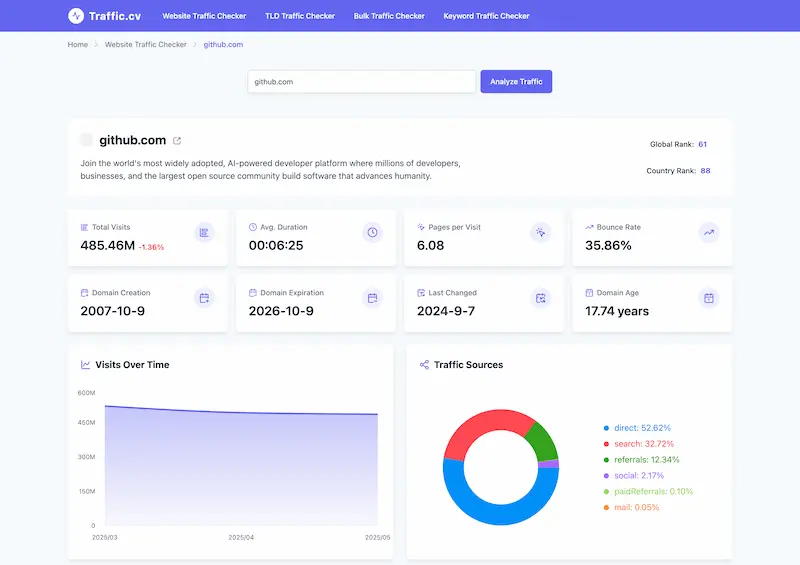Screen dimensions: 800x565
Task: Open Bulk Traffic Checker in navbar
Action: click(389, 16)
